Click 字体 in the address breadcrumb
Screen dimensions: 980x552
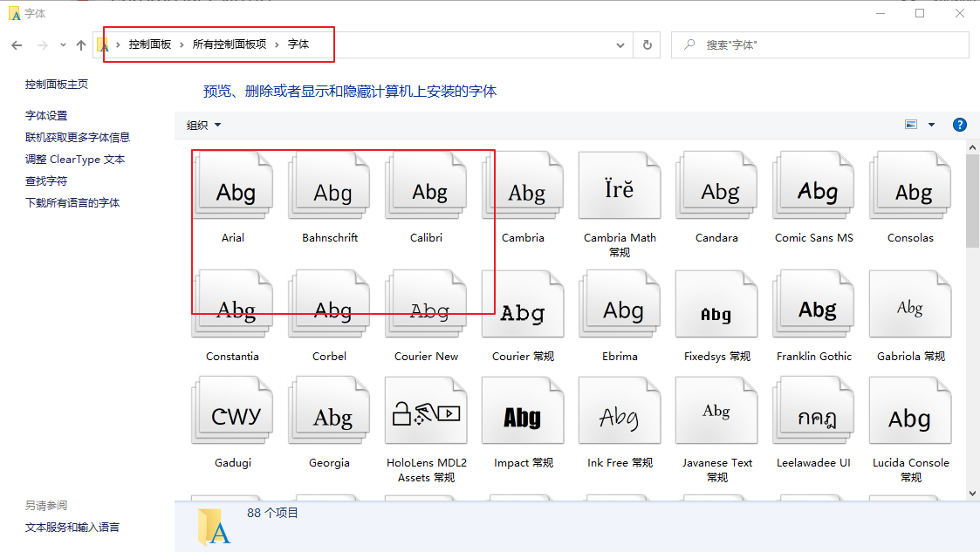tap(298, 44)
